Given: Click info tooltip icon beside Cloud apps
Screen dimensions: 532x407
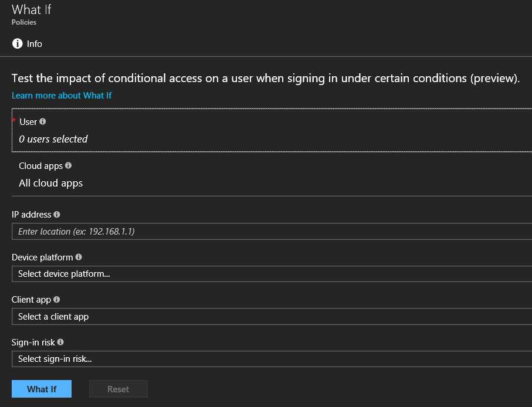Looking at the screenshot, I should pos(69,166).
